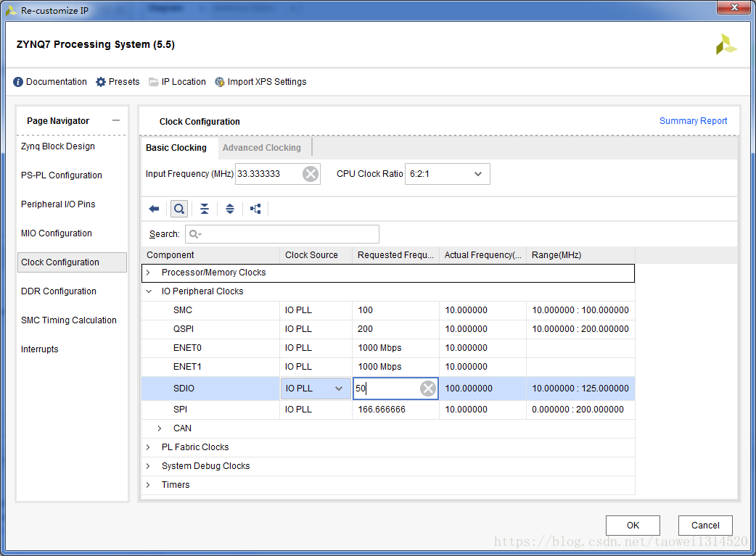Go to SMC Timing Calculation page

[68, 320]
